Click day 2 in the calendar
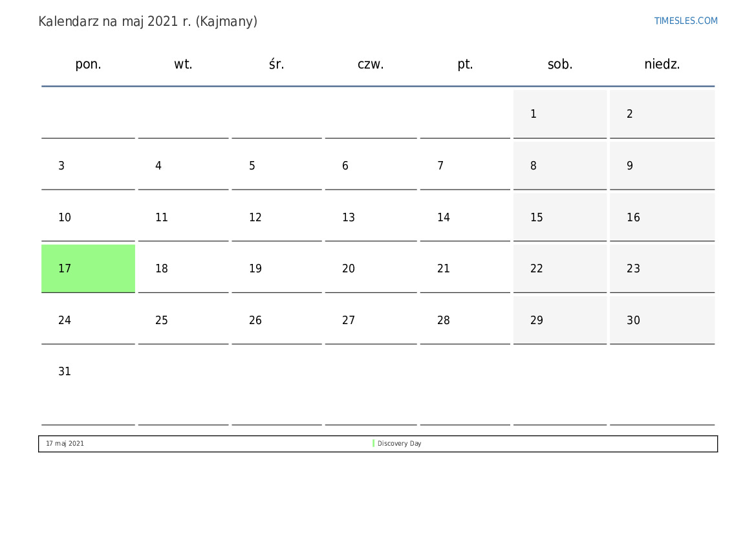This screenshot has width=756, height=535. click(x=662, y=114)
